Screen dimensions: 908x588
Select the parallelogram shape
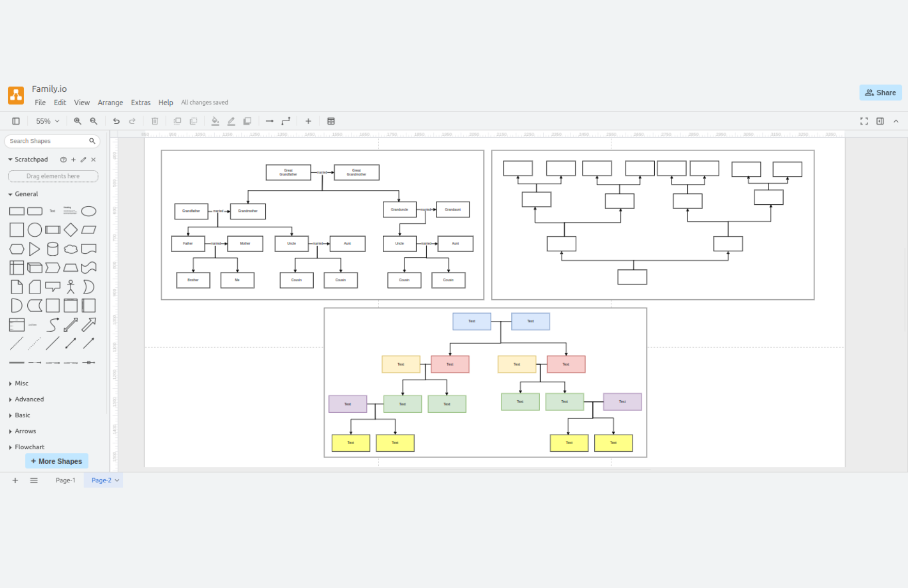click(x=89, y=230)
